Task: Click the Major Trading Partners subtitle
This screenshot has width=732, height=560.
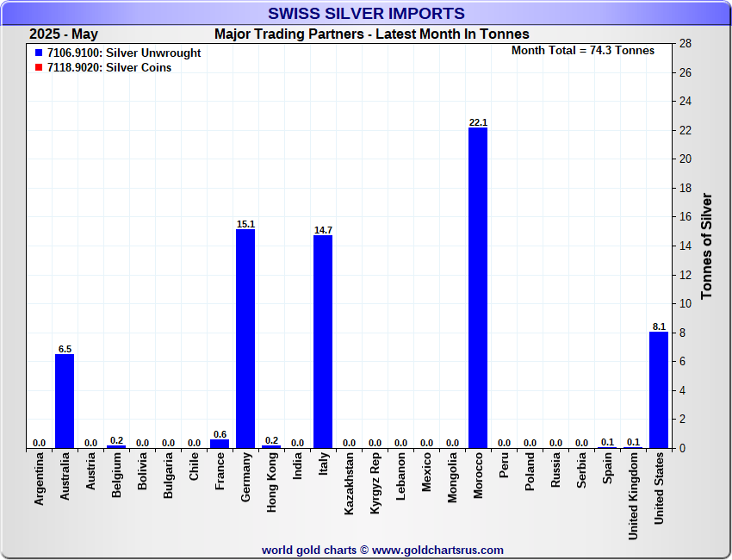Action: (371, 34)
